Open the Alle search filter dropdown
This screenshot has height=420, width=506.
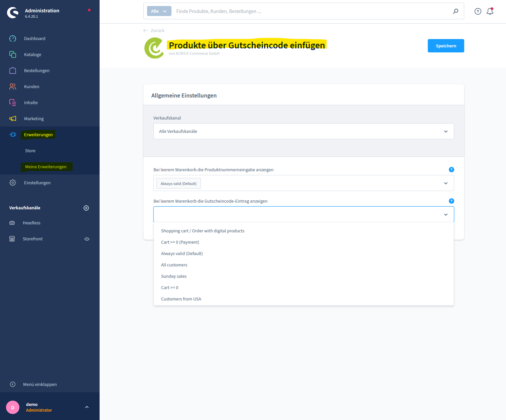[x=159, y=11]
